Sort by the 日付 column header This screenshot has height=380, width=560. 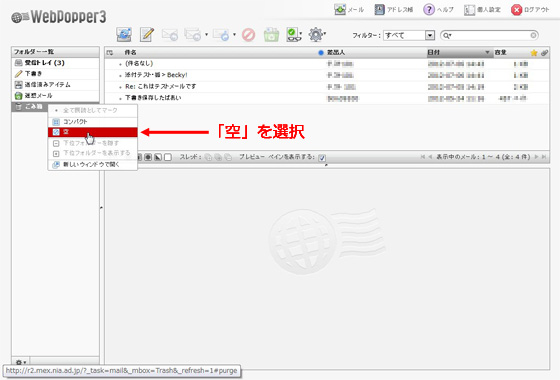(x=460, y=52)
